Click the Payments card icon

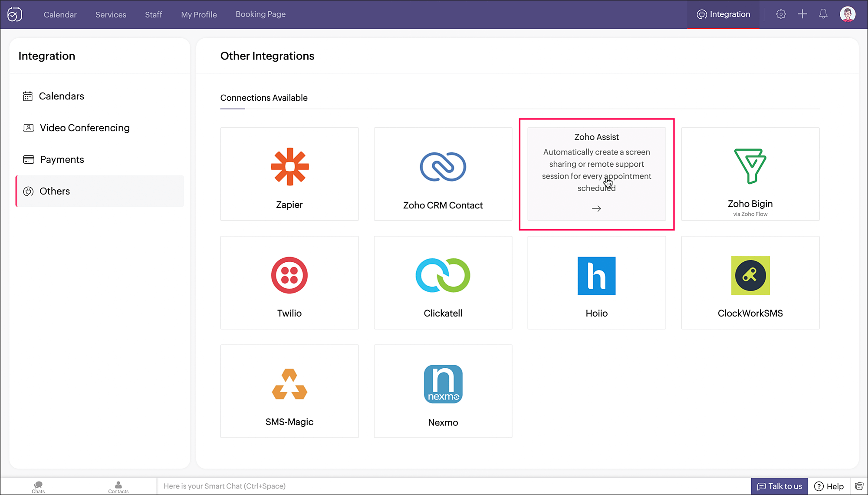[x=28, y=159]
